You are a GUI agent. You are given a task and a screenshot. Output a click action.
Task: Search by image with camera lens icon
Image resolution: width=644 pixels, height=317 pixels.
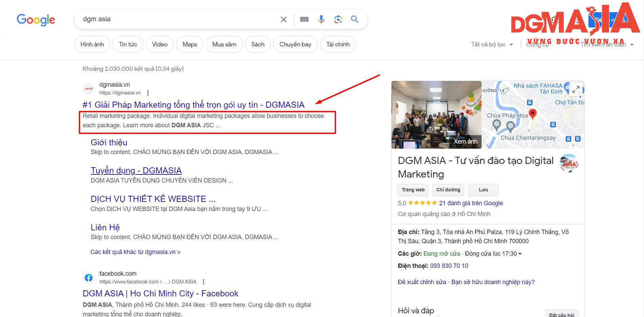tap(338, 19)
